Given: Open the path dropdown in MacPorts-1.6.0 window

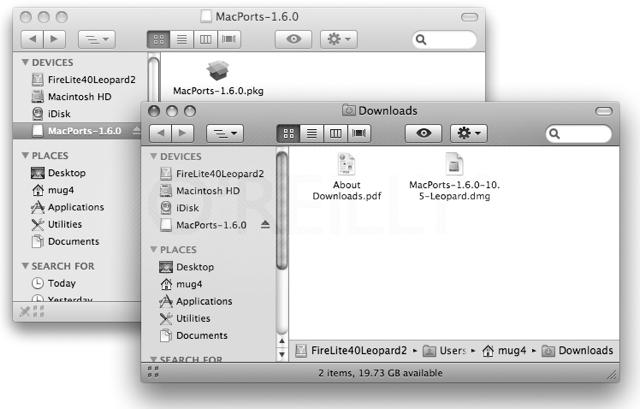Looking at the screenshot, I should 97,39.
